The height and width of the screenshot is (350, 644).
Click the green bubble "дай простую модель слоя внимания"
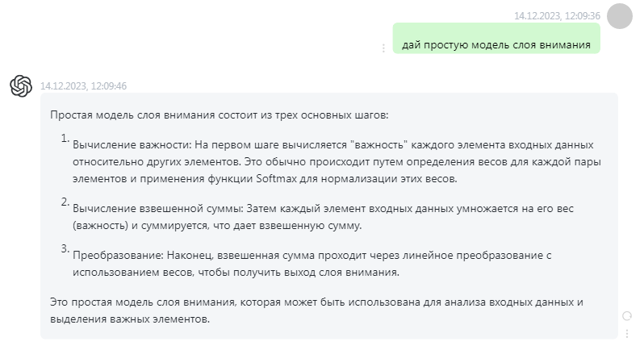496,44
